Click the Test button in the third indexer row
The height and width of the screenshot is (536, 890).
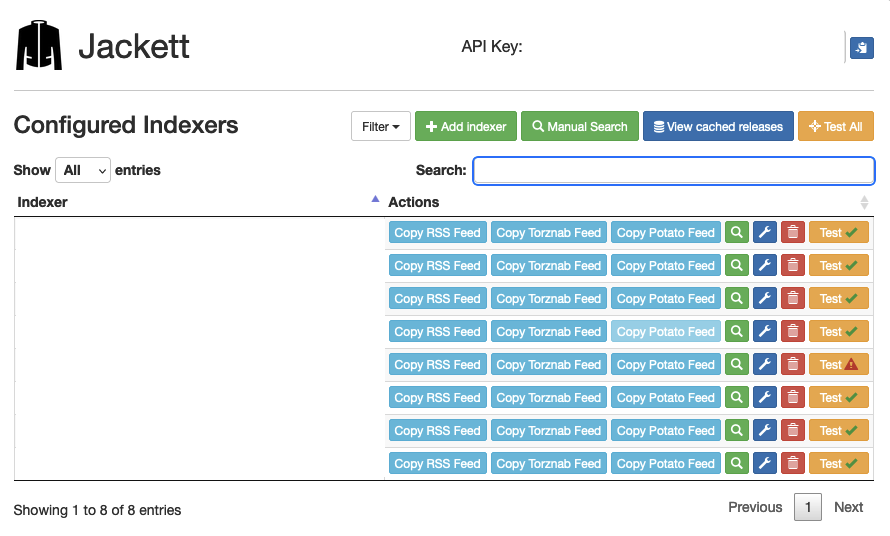coord(839,298)
